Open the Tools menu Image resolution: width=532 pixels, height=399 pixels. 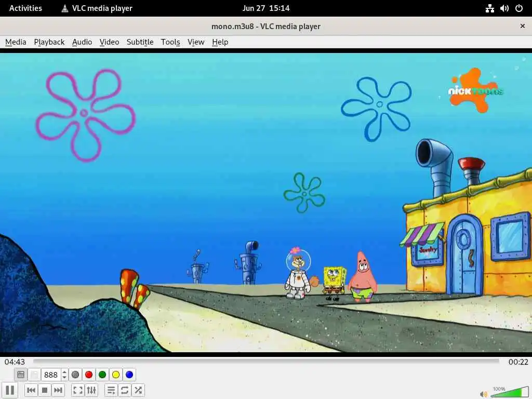[170, 42]
